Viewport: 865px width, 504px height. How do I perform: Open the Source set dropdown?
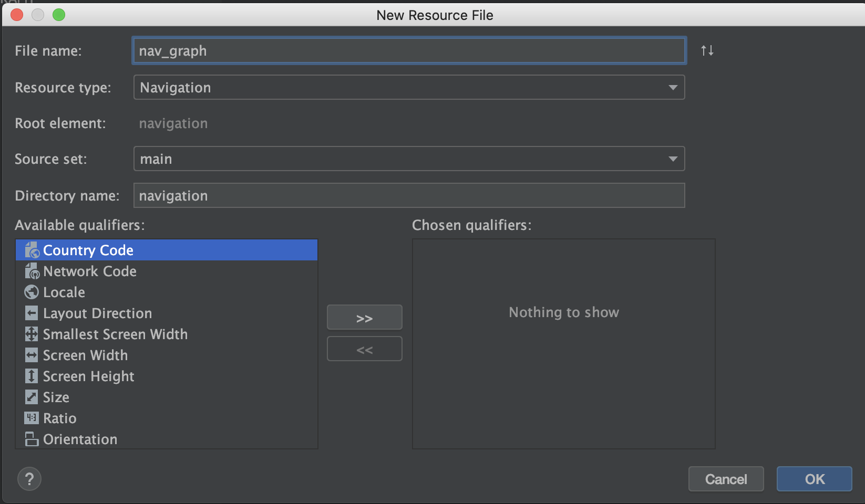point(409,159)
